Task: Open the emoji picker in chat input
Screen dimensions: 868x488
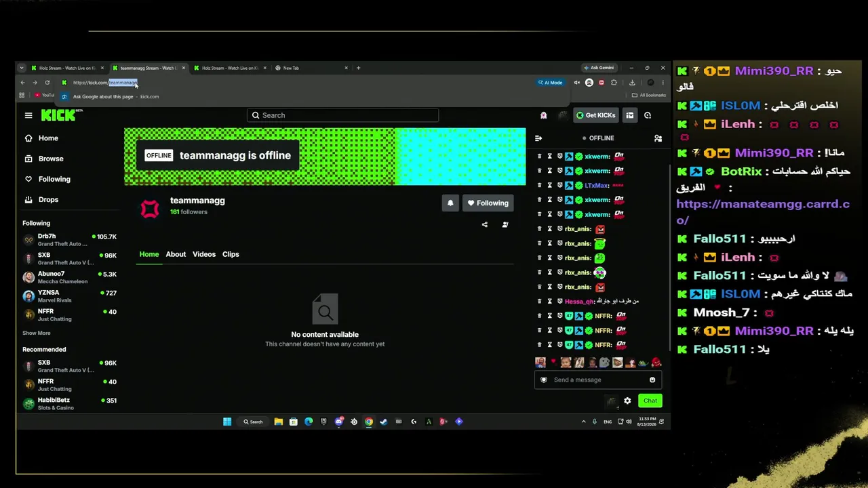Action: point(652,380)
